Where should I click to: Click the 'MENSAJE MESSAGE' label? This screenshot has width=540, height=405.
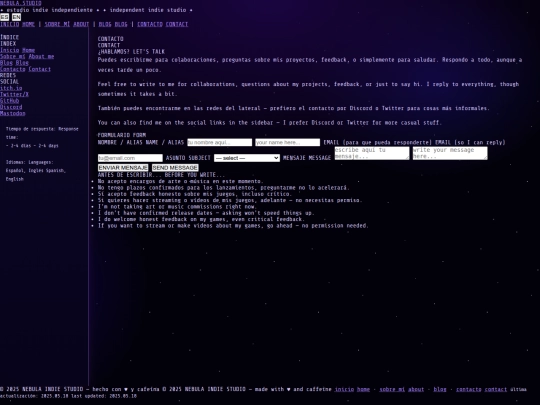pyautogui.click(x=307, y=158)
